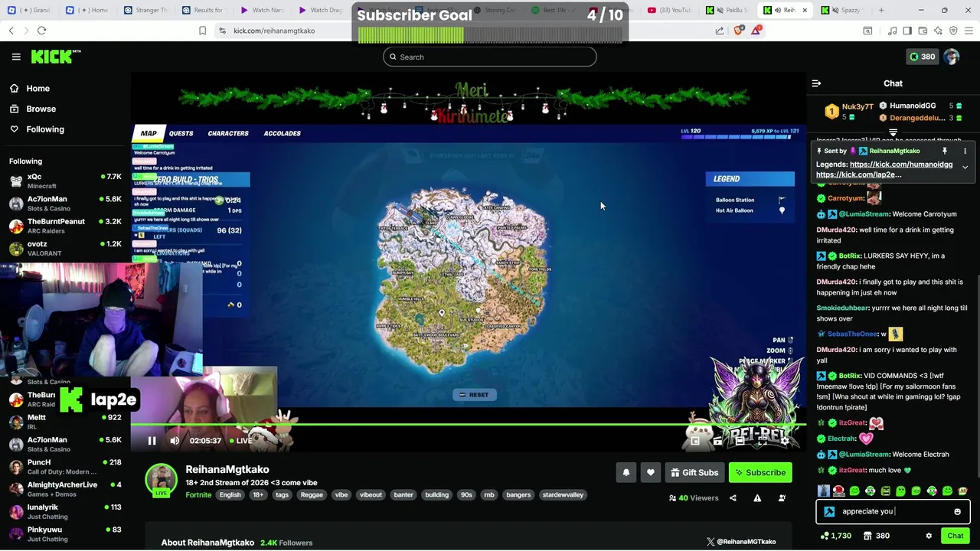Click the search box
This screenshot has height=551, width=980.
click(490, 57)
